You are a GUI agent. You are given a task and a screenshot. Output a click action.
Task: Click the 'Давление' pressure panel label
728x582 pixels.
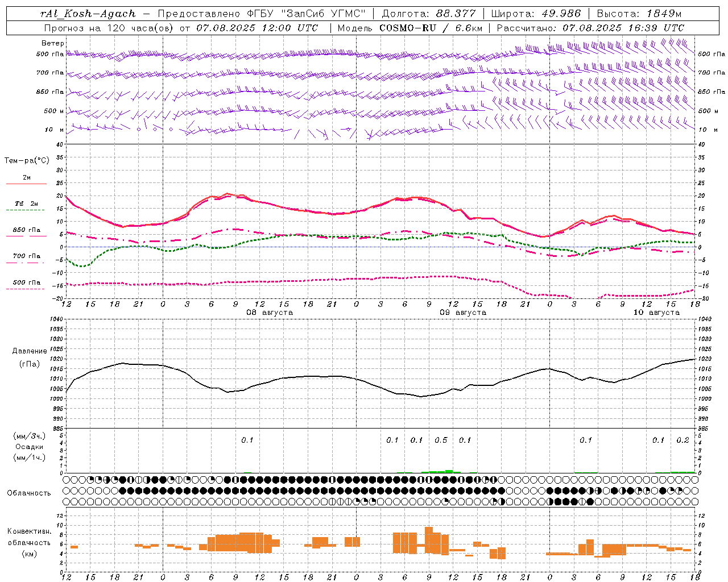[x=30, y=351]
